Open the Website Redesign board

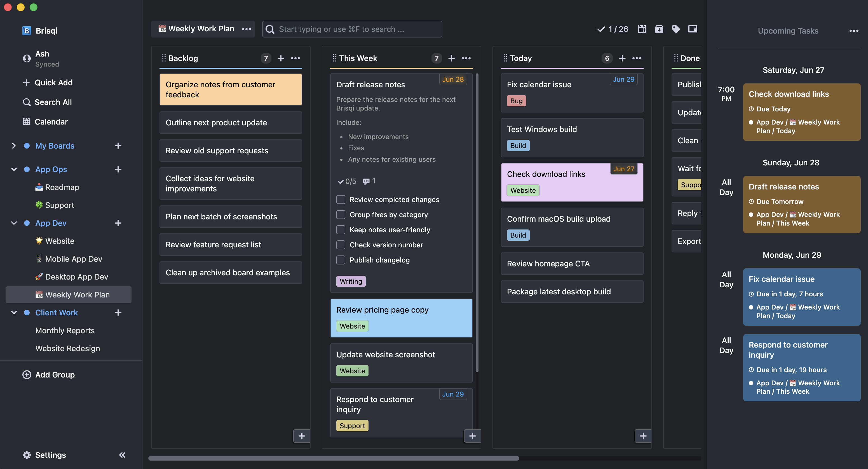pos(68,348)
